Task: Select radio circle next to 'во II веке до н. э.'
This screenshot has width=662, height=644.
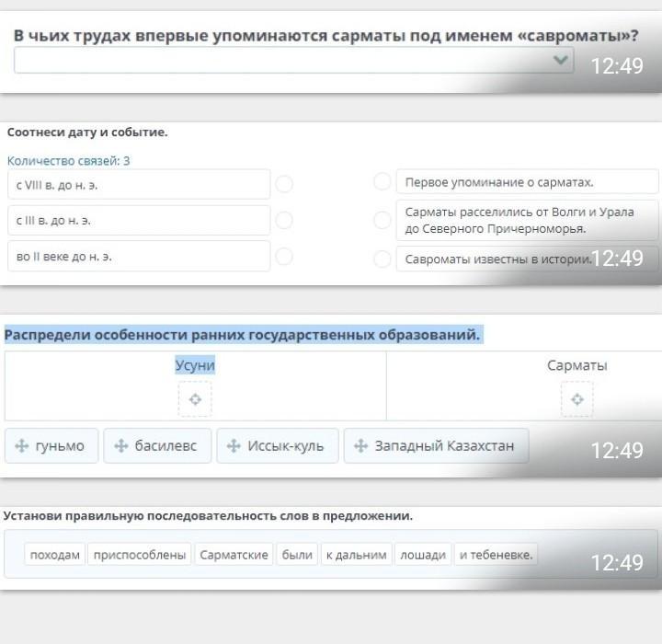Action: [284, 257]
